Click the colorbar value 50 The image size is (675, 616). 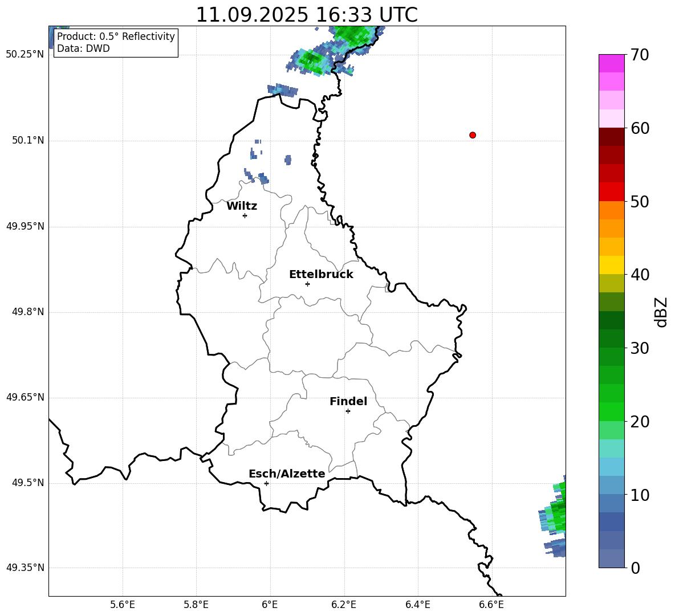point(640,201)
